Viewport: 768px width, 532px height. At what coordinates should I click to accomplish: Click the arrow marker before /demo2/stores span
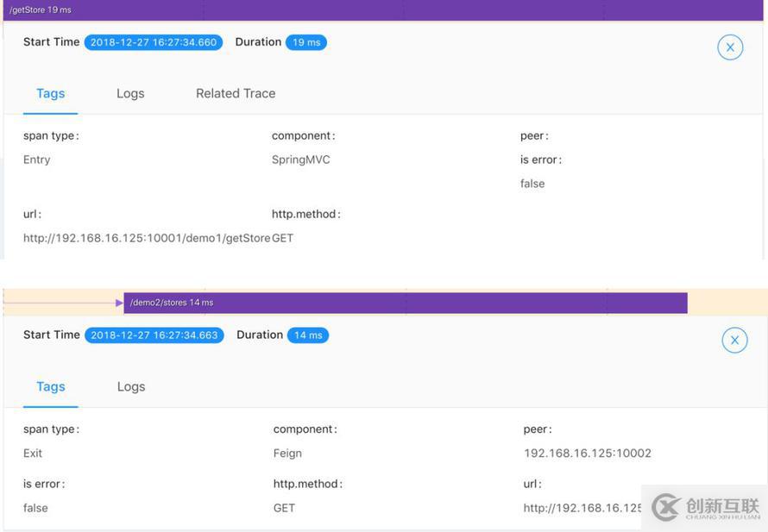[x=119, y=303]
